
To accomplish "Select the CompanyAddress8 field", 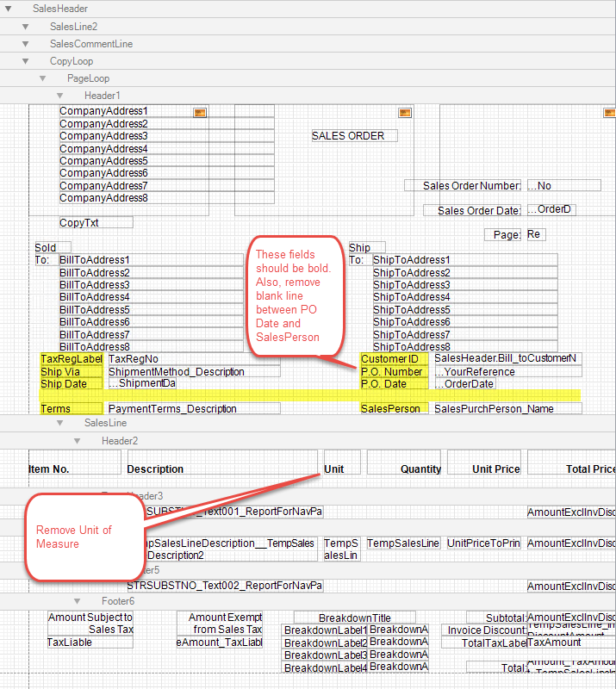I will pos(167,198).
